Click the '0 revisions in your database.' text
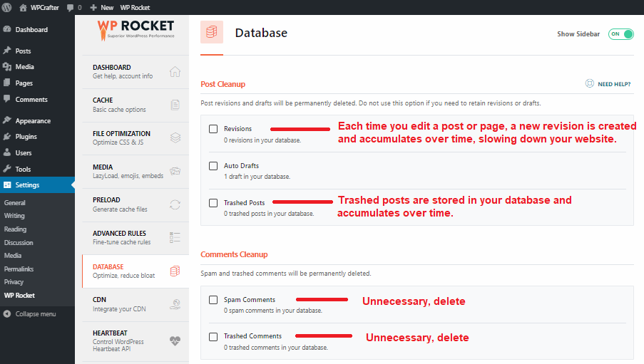The height and width of the screenshot is (364, 644). click(x=262, y=140)
